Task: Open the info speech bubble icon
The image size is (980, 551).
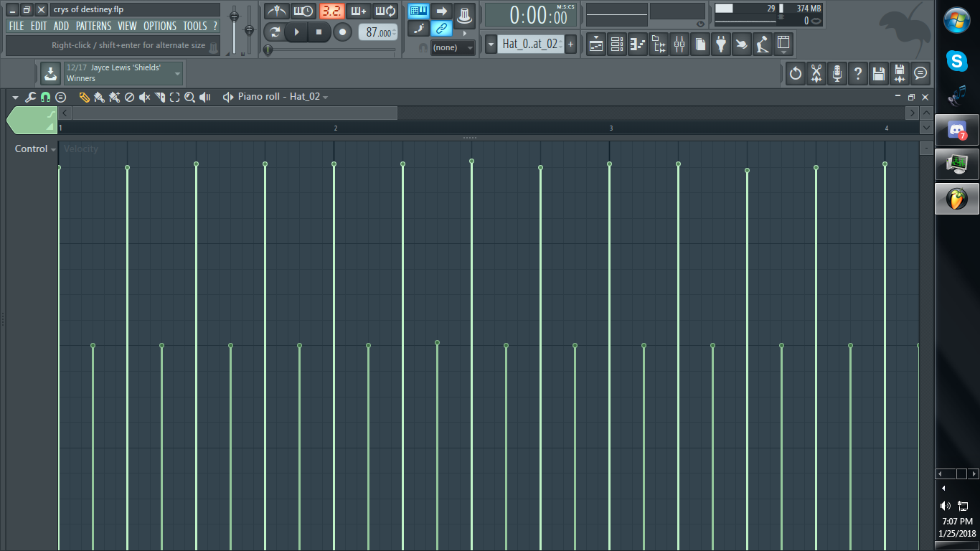Action: [920, 73]
